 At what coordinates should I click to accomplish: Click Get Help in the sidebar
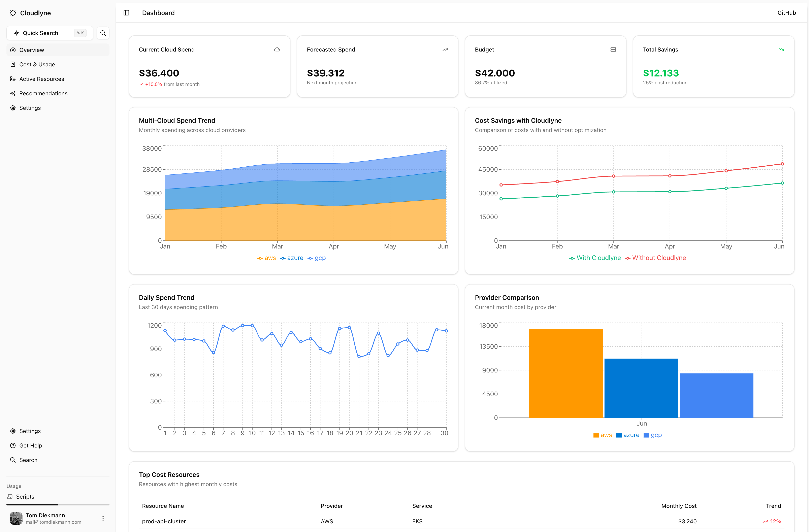click(x=31, y=446)
